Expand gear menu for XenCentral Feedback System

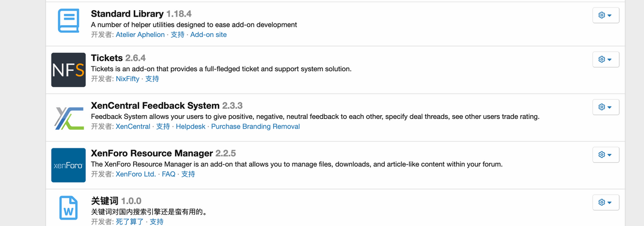[x=606, y=107]
